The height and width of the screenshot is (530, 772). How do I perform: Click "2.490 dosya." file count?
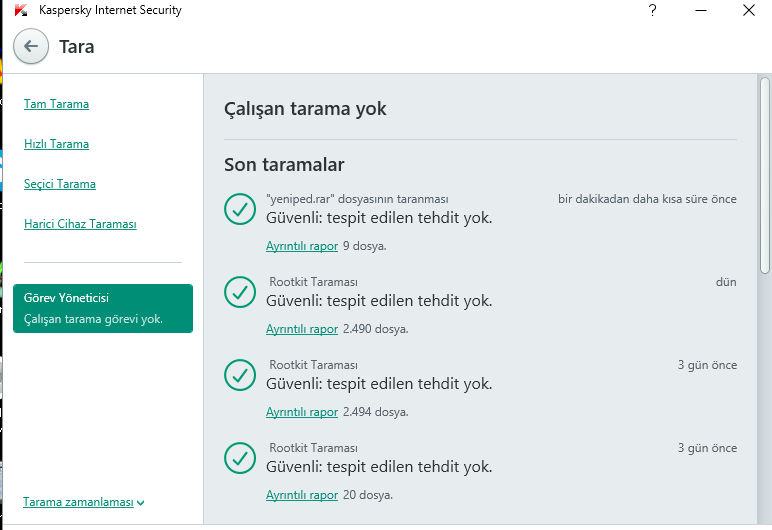376,329
